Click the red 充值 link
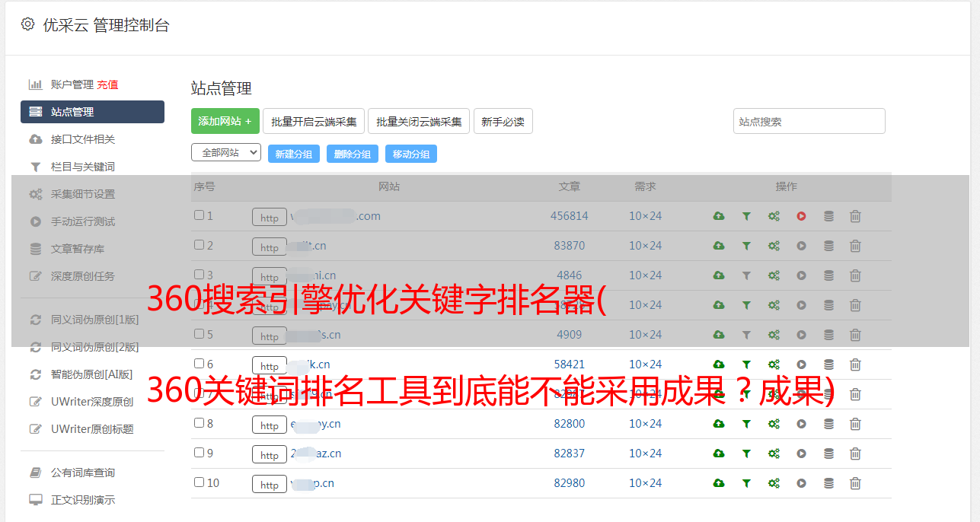The height and width of the screenshot is (522, 980). point(107,84)
